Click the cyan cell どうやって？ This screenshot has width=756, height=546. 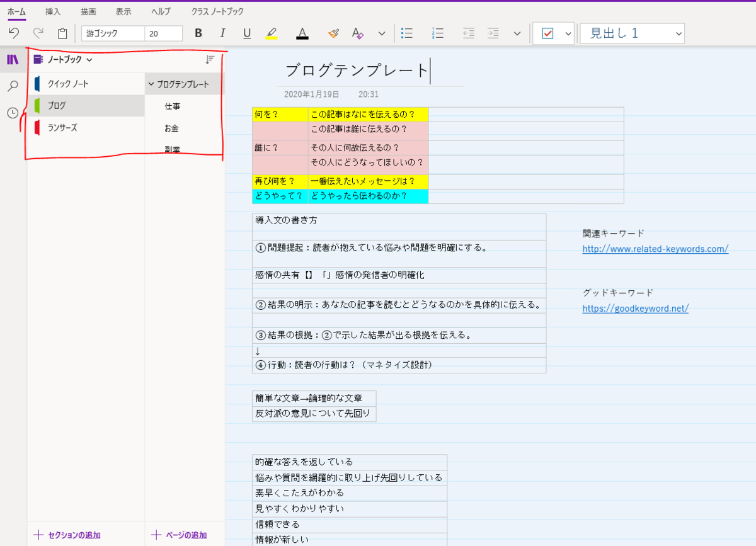pos(280,196)
